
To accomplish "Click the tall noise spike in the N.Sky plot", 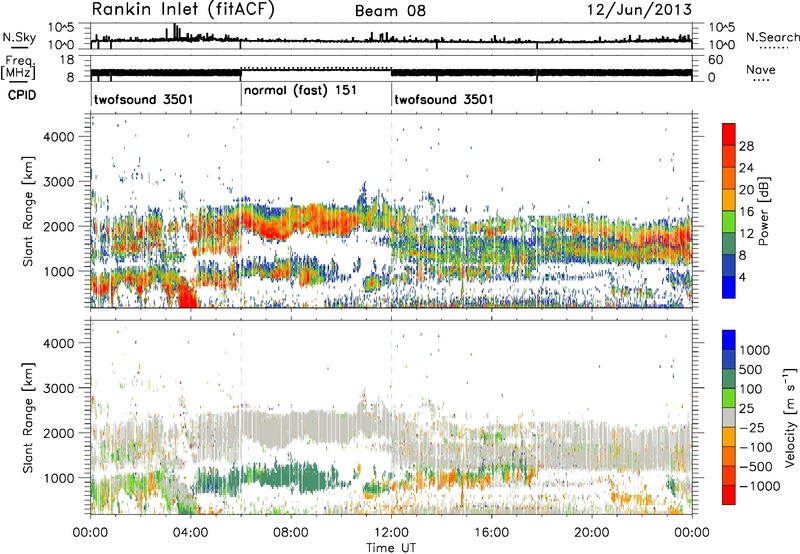I will pyautogui.click(x=175, y=31).
